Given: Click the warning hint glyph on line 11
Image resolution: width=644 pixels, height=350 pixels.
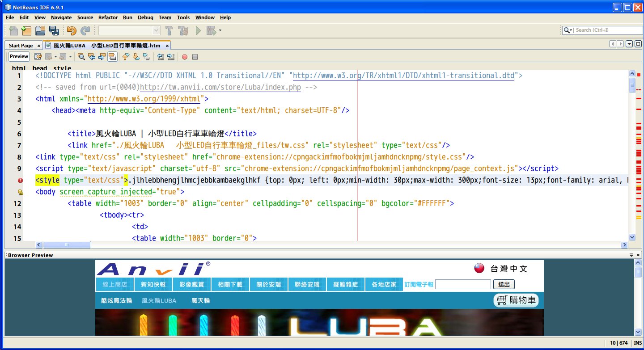Looking at the screenshot, I should [20, 192].
